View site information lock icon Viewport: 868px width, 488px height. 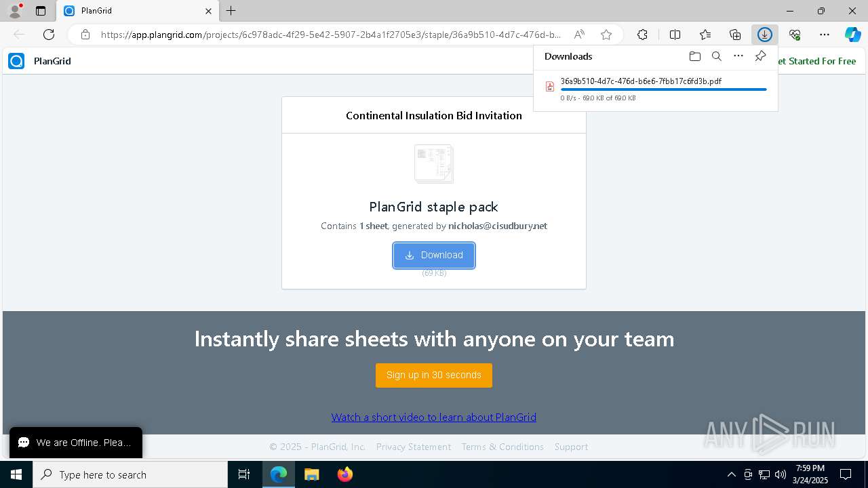coord(85,35)
